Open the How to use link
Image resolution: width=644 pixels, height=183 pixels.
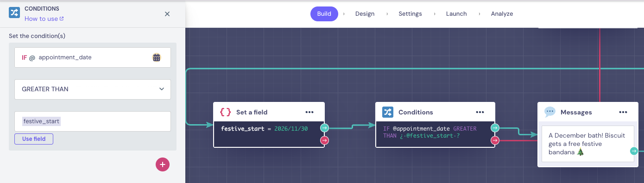[44, 19]
